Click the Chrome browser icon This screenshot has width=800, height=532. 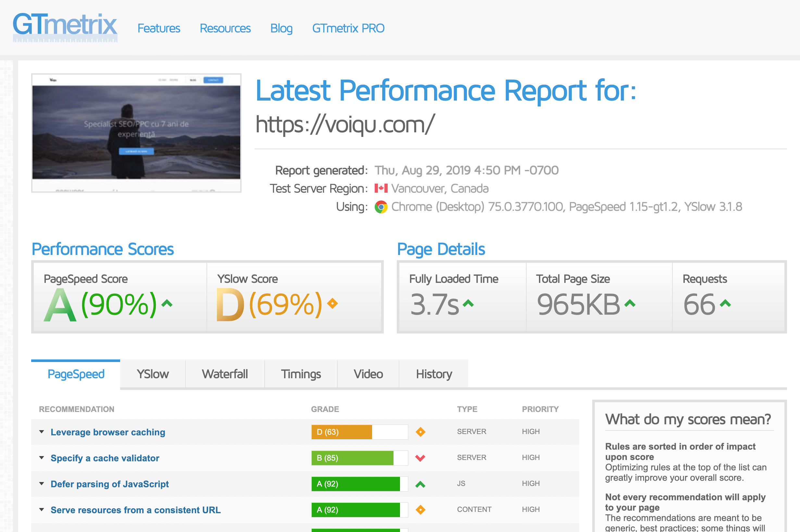[x=381, y=207]
